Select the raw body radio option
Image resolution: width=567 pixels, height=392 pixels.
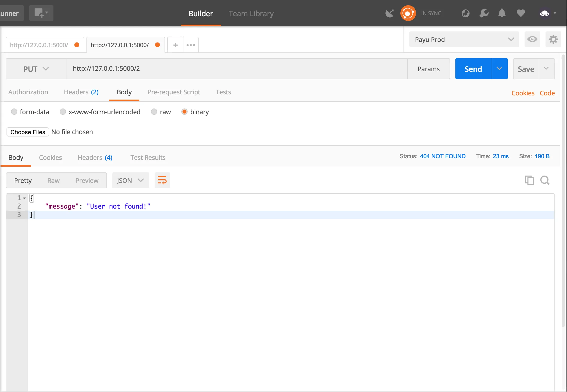[x=154, y=112]
